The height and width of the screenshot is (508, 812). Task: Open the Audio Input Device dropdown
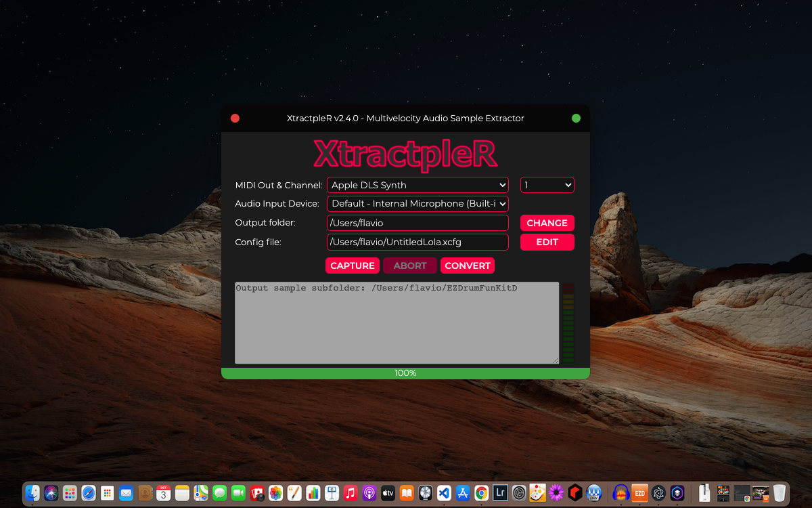[418, 203]
